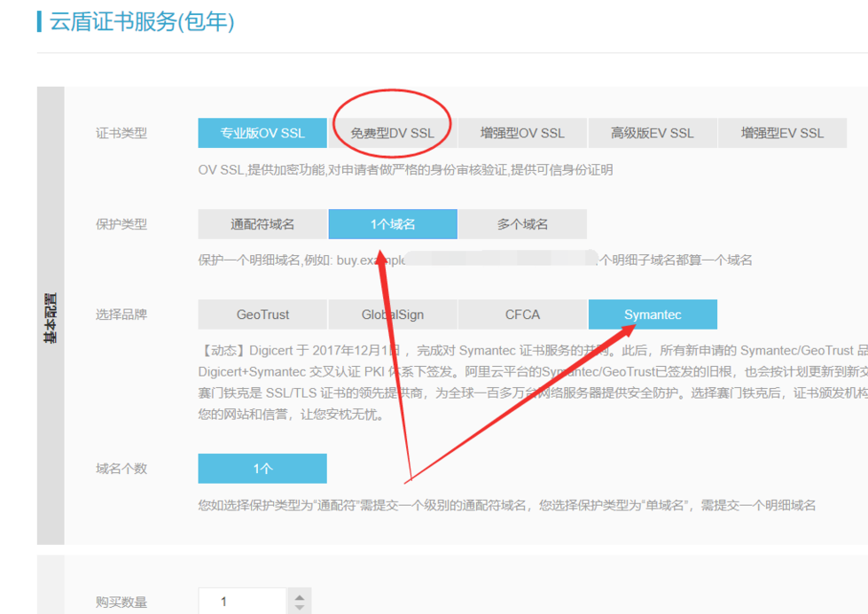
Task: Click the 基本配置 section sidebar label
Action: tap(51, 317)
